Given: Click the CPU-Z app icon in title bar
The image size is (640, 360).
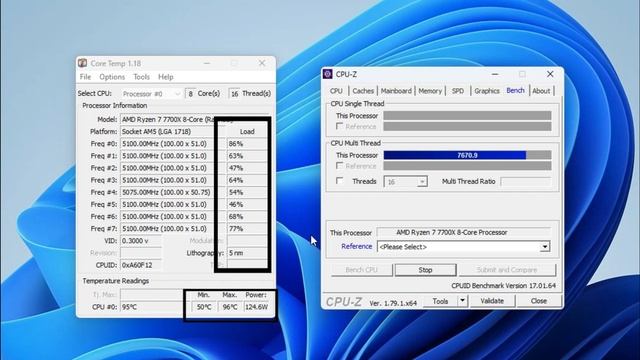Looking at the screenshot, I should 327,74.
